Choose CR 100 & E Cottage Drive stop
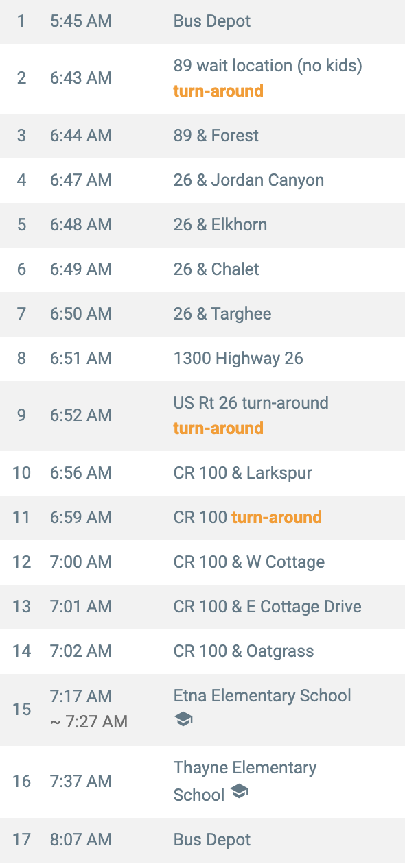 tap(202, 607)
